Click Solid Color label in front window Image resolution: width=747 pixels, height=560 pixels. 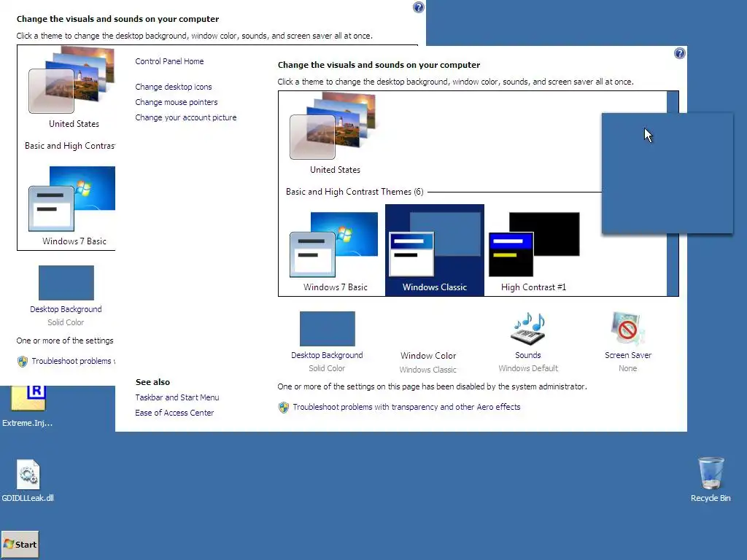[x=327, y=368]
